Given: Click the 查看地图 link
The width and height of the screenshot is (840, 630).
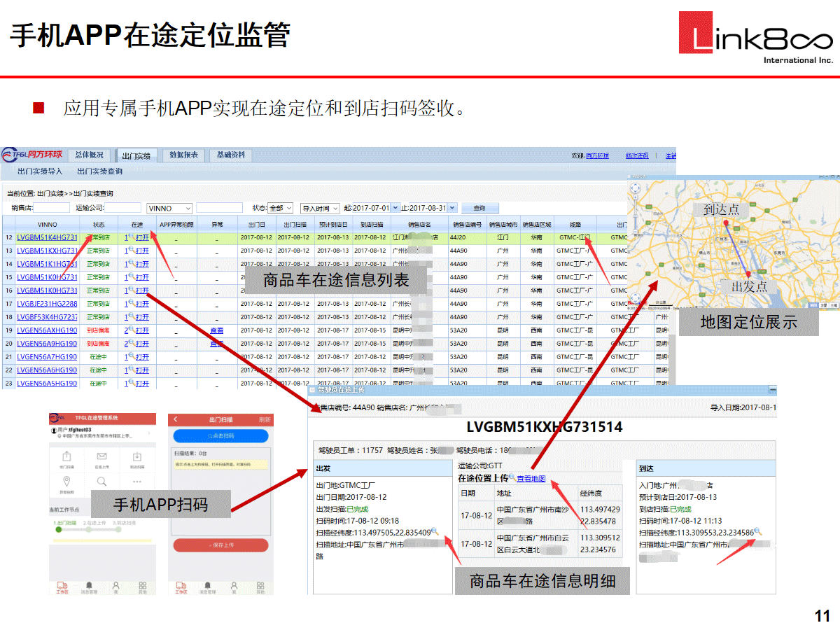Looking at the screenshot, I should coord(531,478).
